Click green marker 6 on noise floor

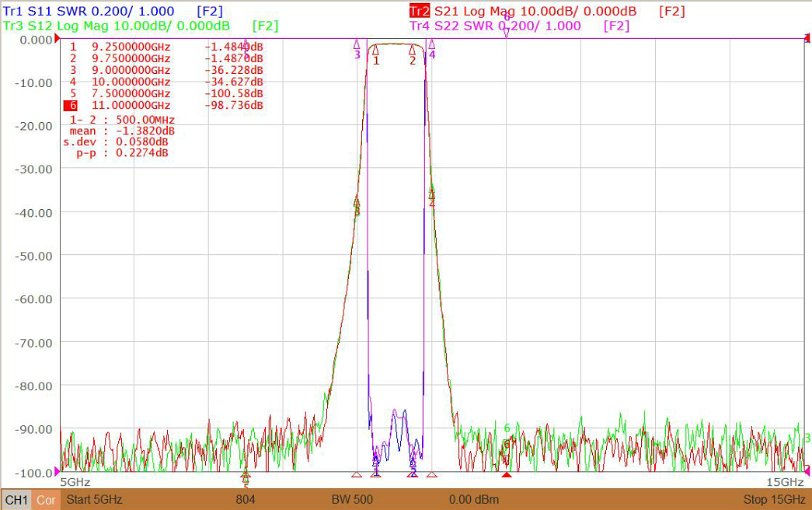tap(507, 428)
